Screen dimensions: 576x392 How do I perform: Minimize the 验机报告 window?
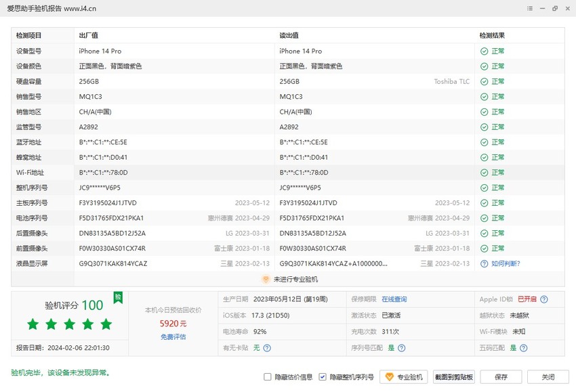542,8
